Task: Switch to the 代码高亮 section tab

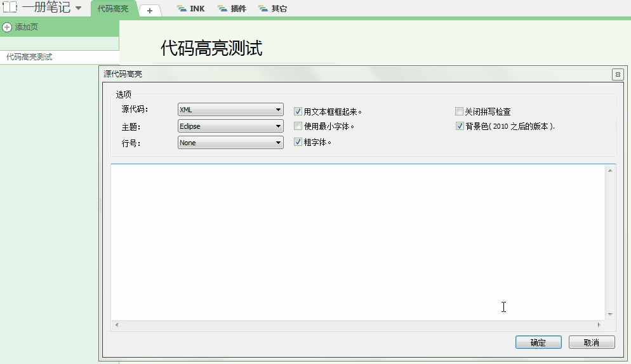Action: click(113, 8)
